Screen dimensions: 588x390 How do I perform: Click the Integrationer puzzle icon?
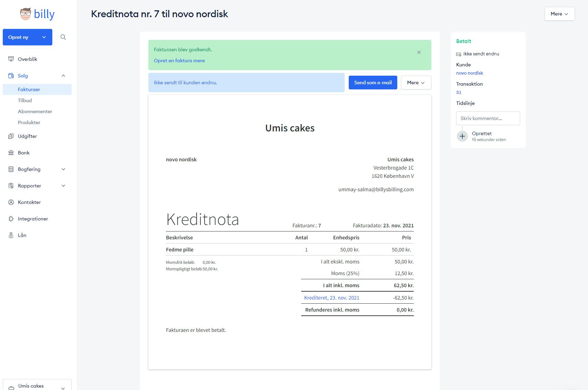11,219
